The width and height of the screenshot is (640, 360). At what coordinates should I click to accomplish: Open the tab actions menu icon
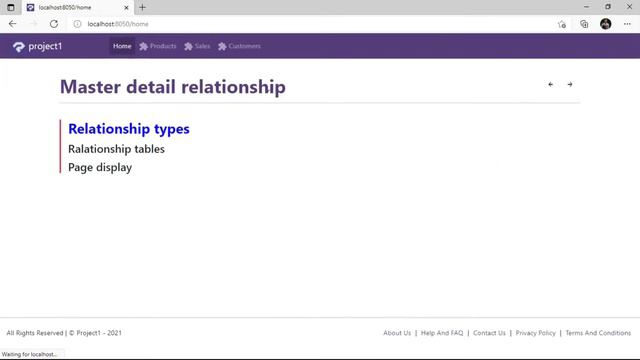pos(11,7)
